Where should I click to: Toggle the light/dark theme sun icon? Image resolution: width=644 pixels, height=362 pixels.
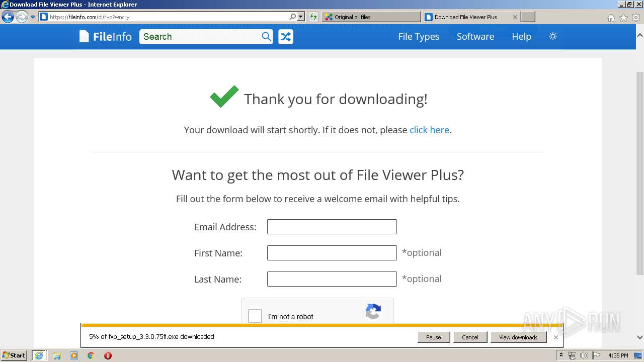pyautogui.click(x=553, y=36)
